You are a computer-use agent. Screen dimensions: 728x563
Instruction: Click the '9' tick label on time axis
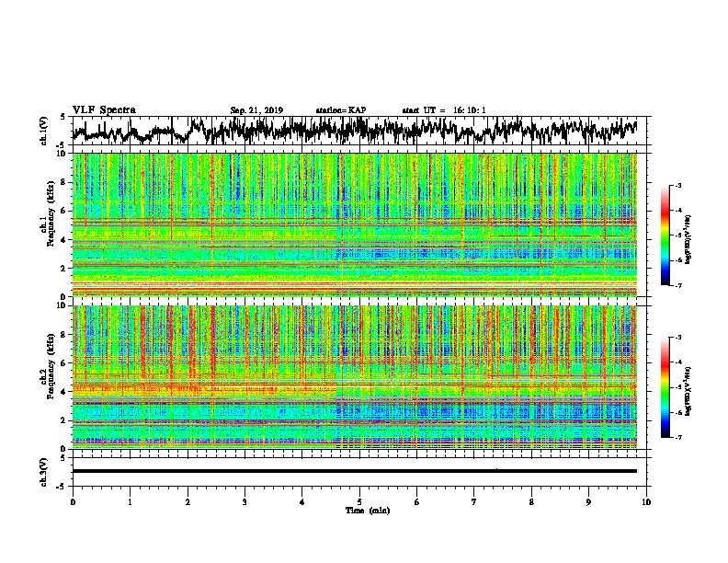(x=588, y=502)
